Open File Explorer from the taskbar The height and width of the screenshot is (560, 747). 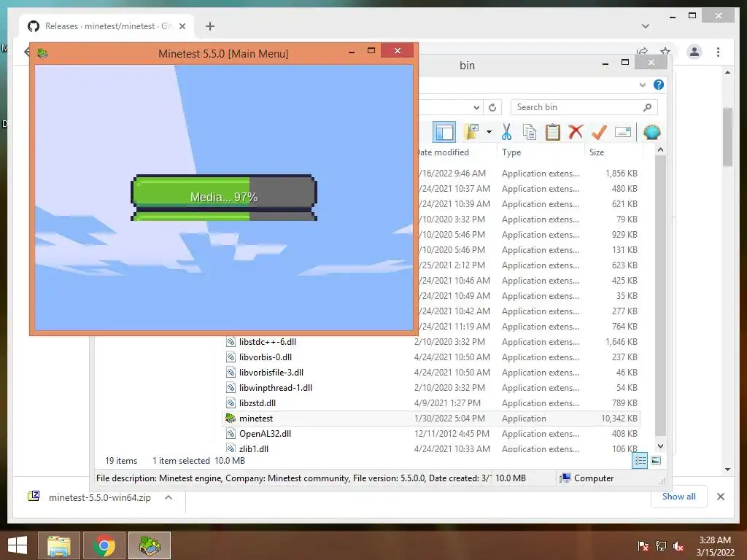pyautogui.click(x=59, y=545)
